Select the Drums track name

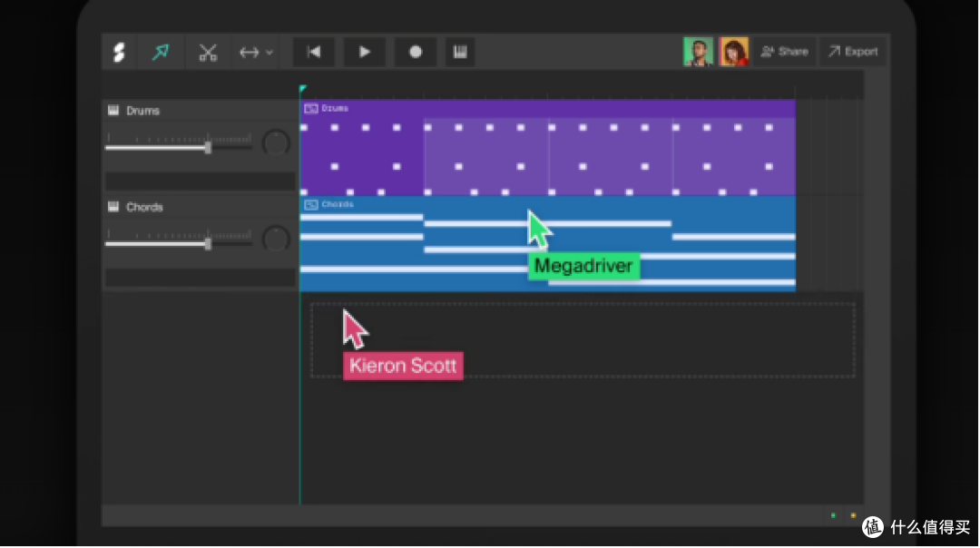(142, 111)
